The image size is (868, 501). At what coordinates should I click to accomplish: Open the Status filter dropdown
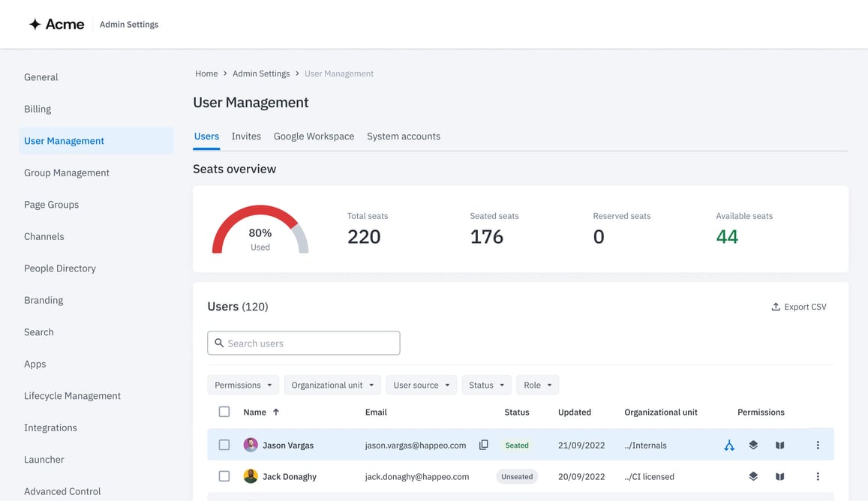click(x=486, y=385)
